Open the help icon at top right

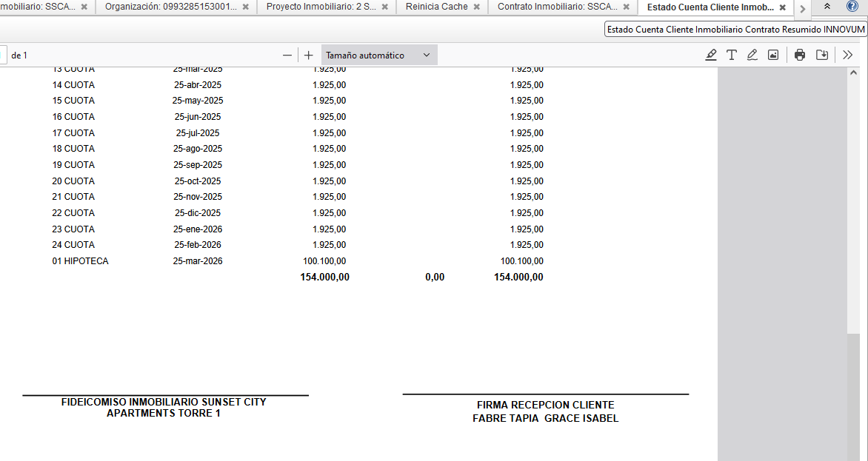(x=852, y=6)
